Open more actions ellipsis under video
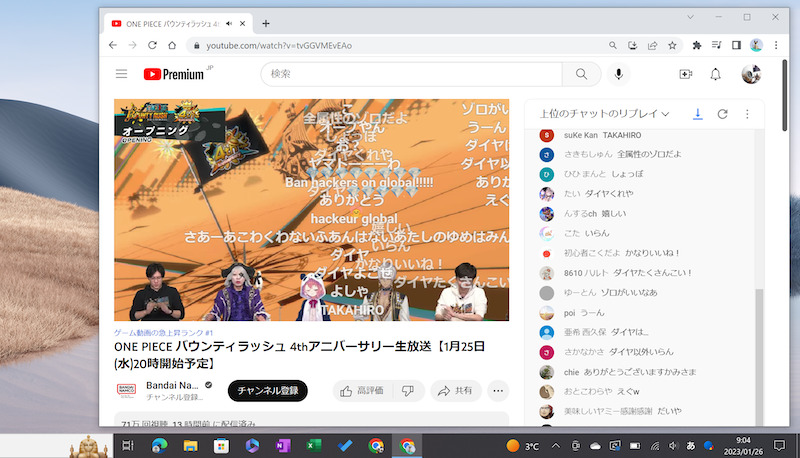 (x=497, y=391)
